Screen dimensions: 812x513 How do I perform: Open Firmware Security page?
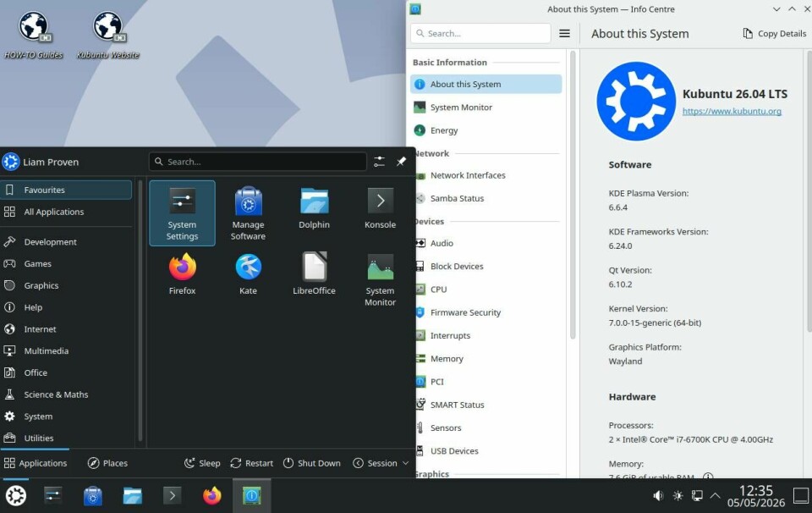click(487, 312)
